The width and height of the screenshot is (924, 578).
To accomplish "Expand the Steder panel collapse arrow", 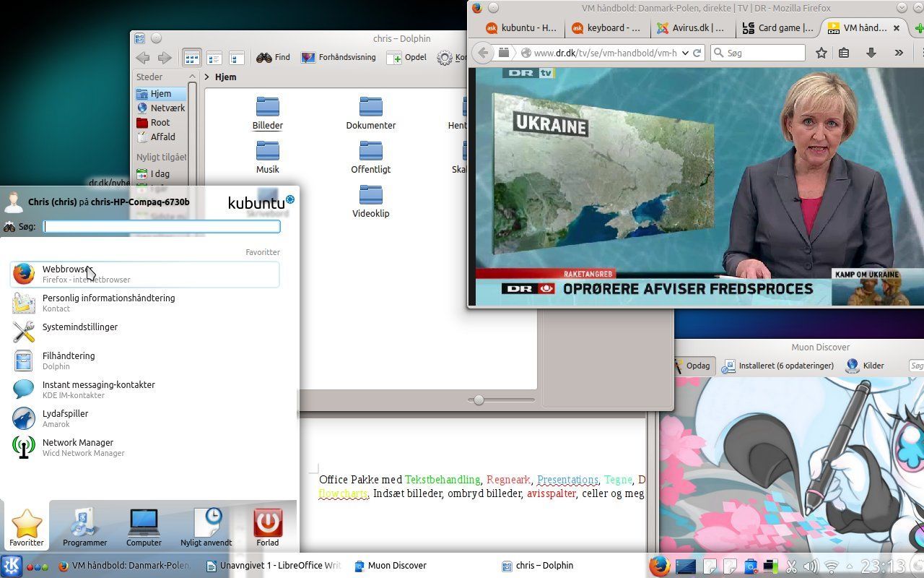I will 192,77.
